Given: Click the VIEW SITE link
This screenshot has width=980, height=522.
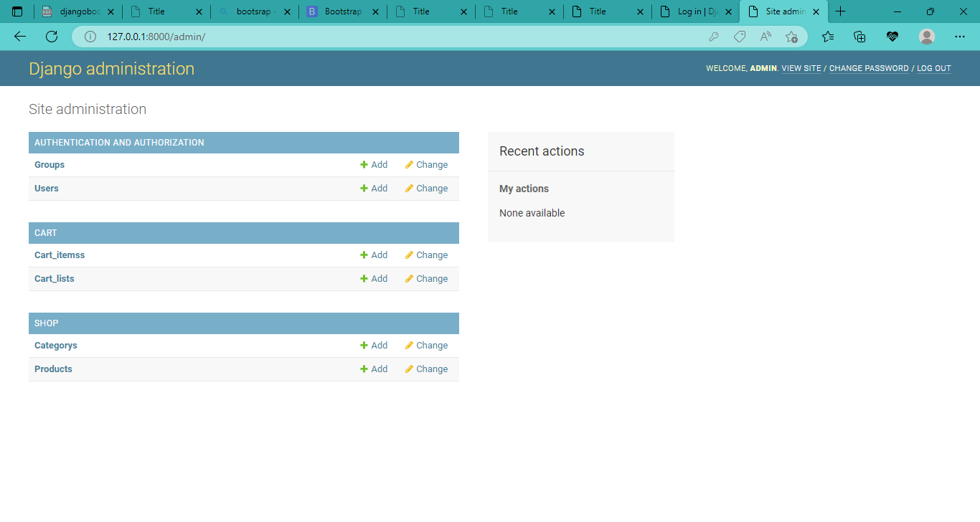Looking at the screenshot, I should 801,68.
